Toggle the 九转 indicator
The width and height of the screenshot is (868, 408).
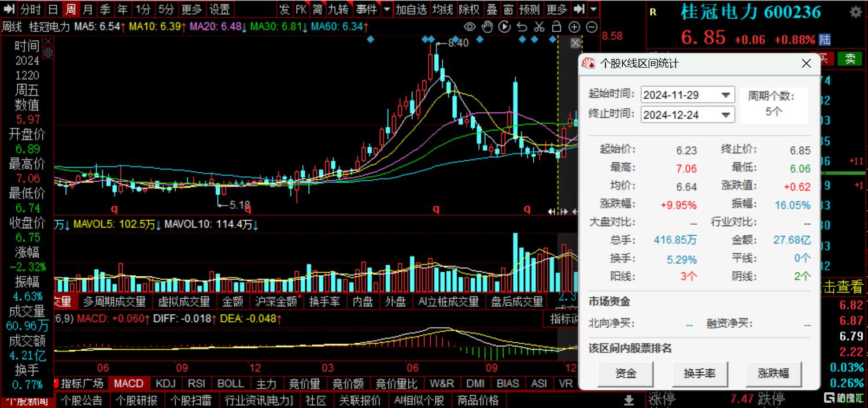[338, 9]
